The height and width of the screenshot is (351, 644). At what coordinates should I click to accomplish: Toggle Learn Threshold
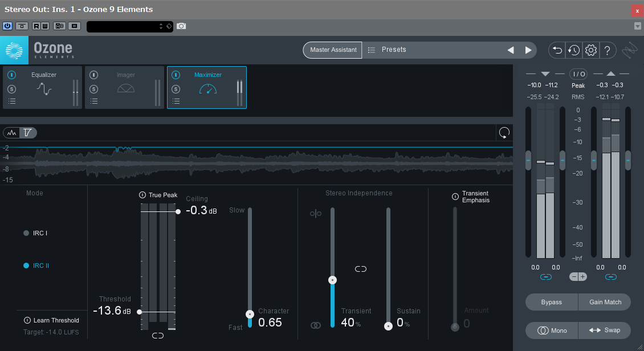27,320
